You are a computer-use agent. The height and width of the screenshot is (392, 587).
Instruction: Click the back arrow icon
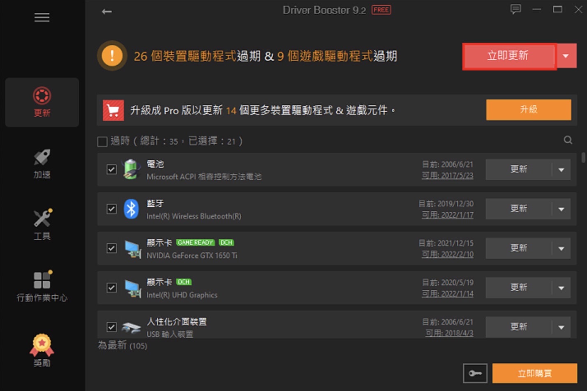(106, 12)
